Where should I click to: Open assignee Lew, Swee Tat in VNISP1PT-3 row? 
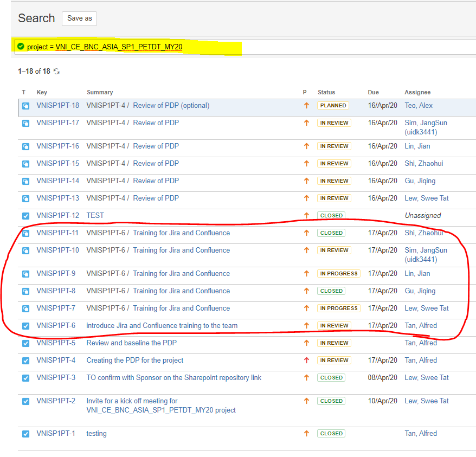[426, 377]
